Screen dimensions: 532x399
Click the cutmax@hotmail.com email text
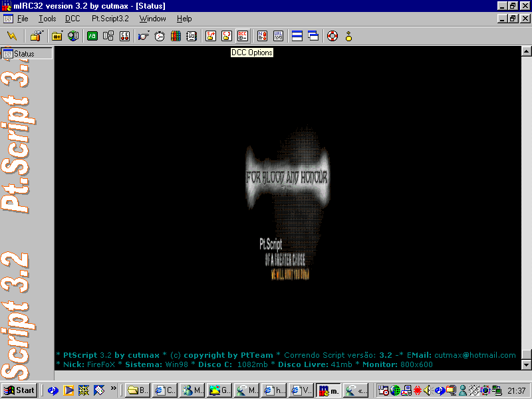(x=475, y=355)
